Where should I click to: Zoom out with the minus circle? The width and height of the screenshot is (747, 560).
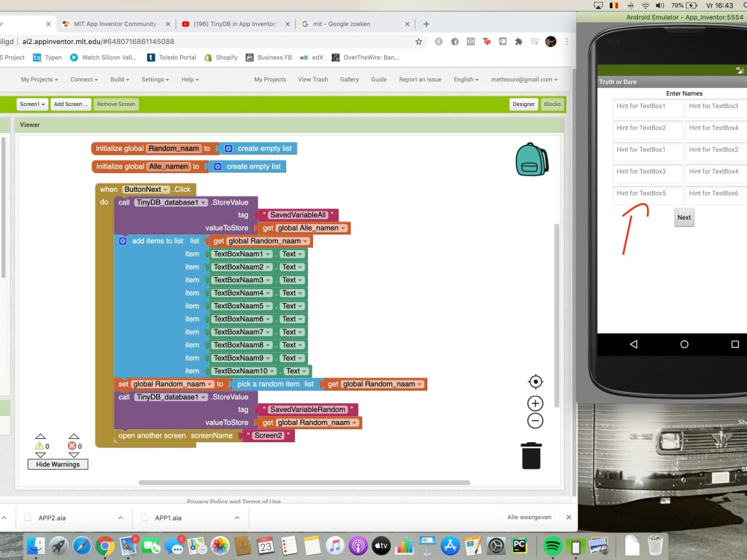[536, 421]
